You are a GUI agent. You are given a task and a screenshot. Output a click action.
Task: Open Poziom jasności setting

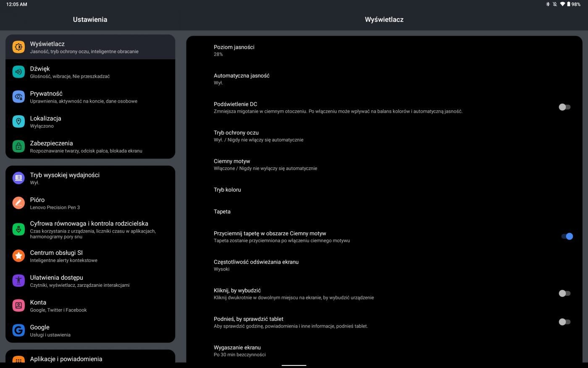click(384, 50)
